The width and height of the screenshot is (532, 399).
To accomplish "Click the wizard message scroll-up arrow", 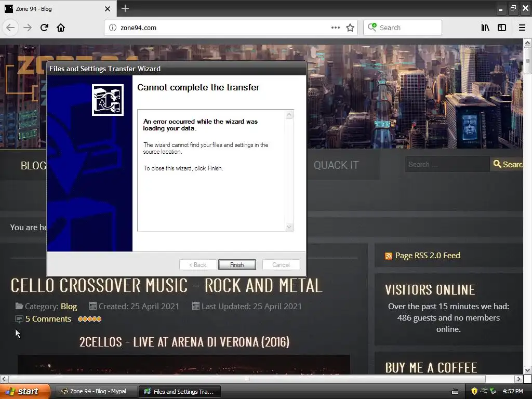I will [x=289, y=115].
